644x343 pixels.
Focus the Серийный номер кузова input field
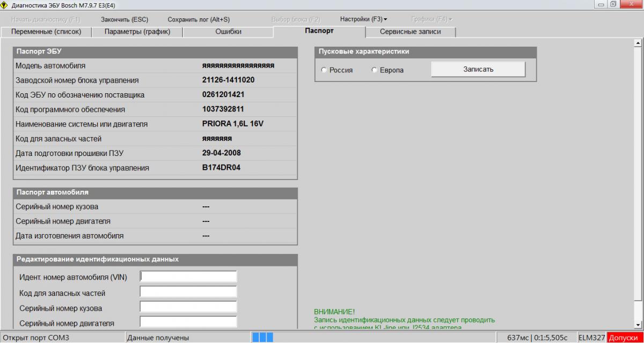point(188,307)
